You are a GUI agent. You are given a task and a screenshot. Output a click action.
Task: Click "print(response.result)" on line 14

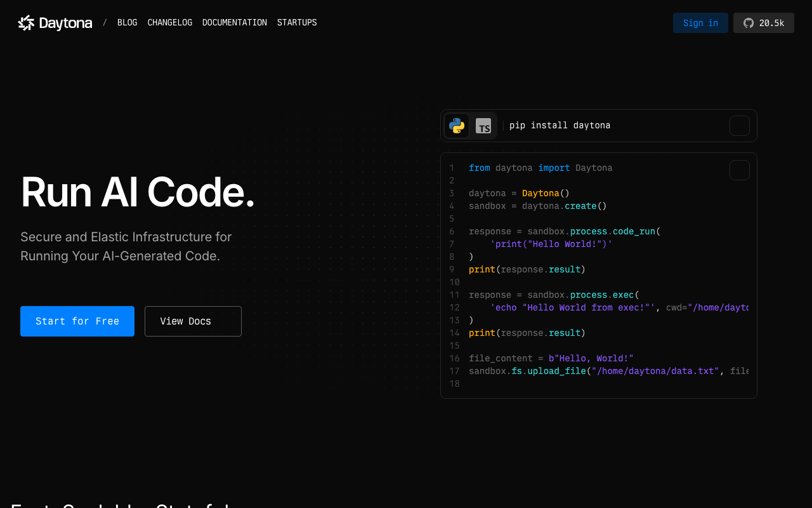527,333
